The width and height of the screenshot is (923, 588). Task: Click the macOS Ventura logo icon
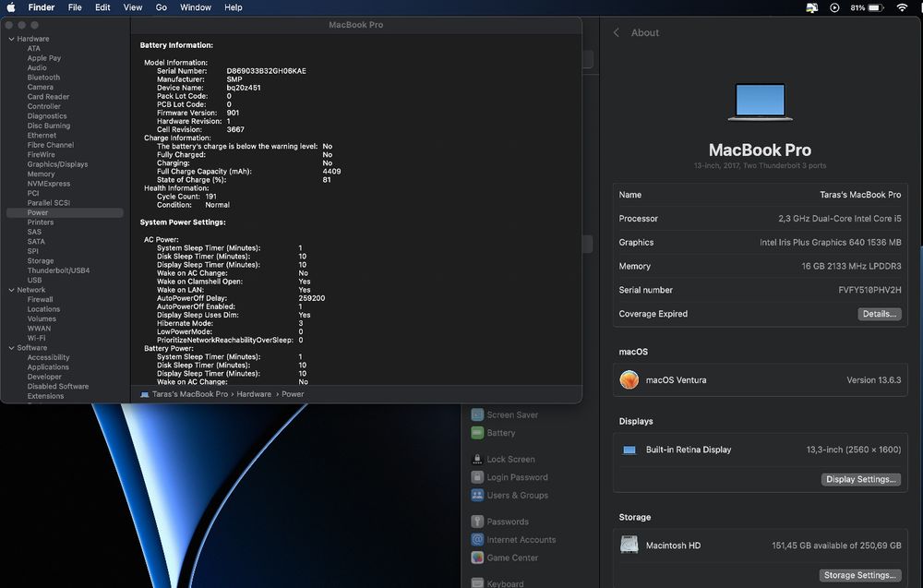pos(629,379)
